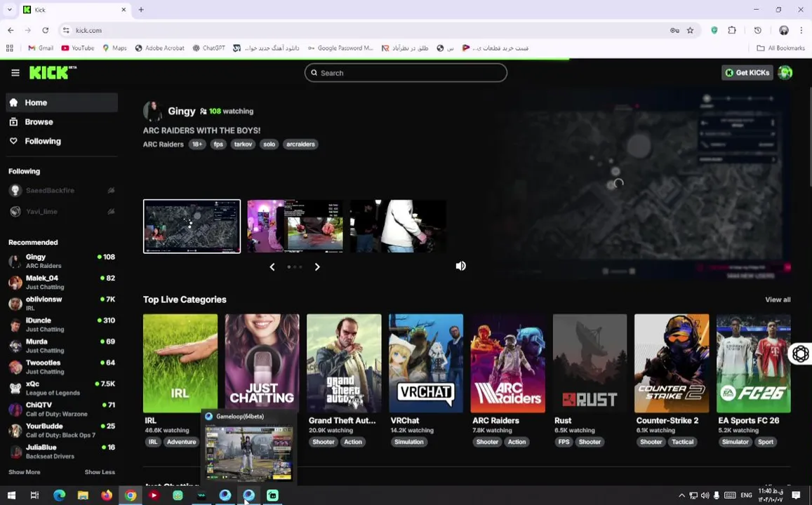Image resolution: width=812 pixels, height=505 pixels.
Task: Open the EA Sports FC 26 category card
Action: [754, 363]
